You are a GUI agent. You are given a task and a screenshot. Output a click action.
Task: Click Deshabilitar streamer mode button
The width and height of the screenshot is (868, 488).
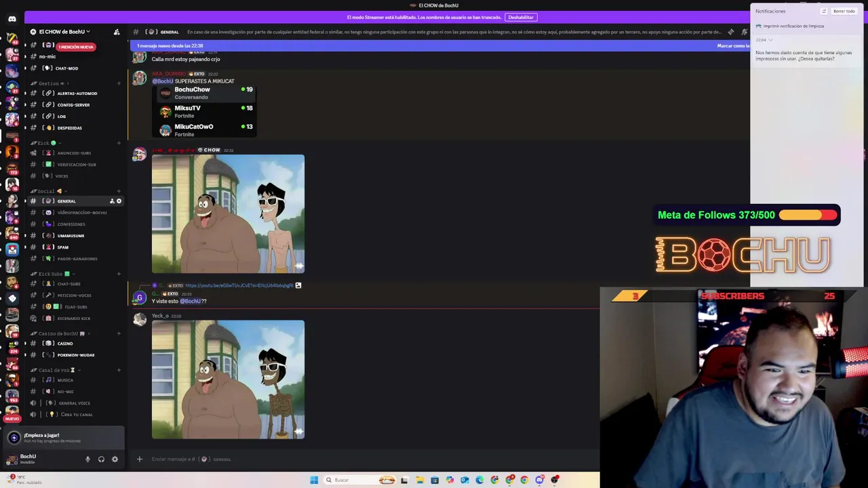521,18
